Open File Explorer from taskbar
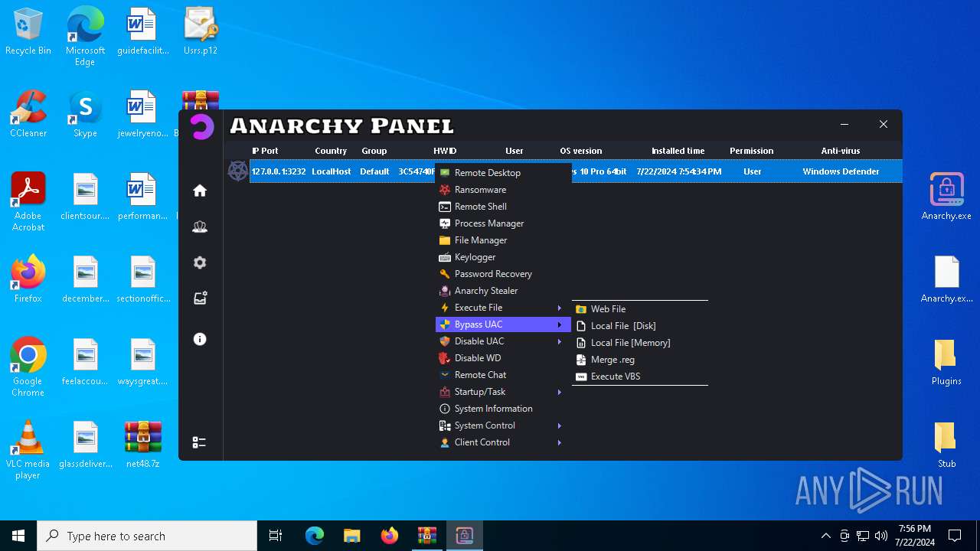 [x=352, y=536]
